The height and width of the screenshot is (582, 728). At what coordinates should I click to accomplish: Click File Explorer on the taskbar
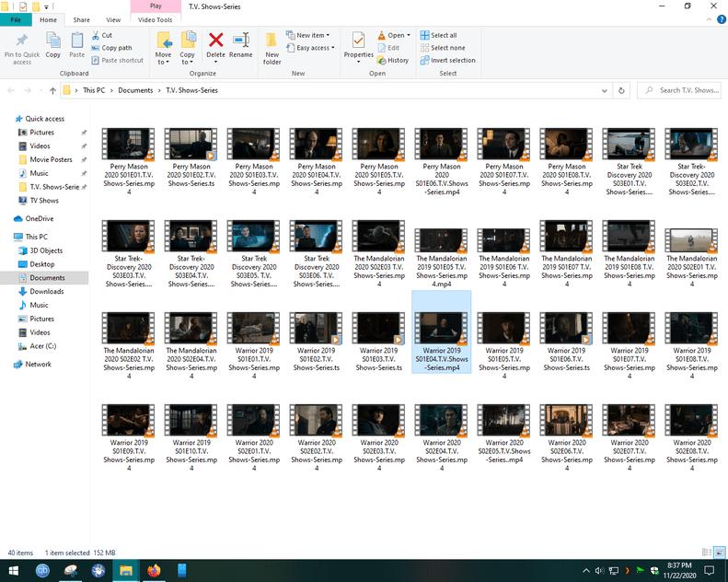(126, 570)
